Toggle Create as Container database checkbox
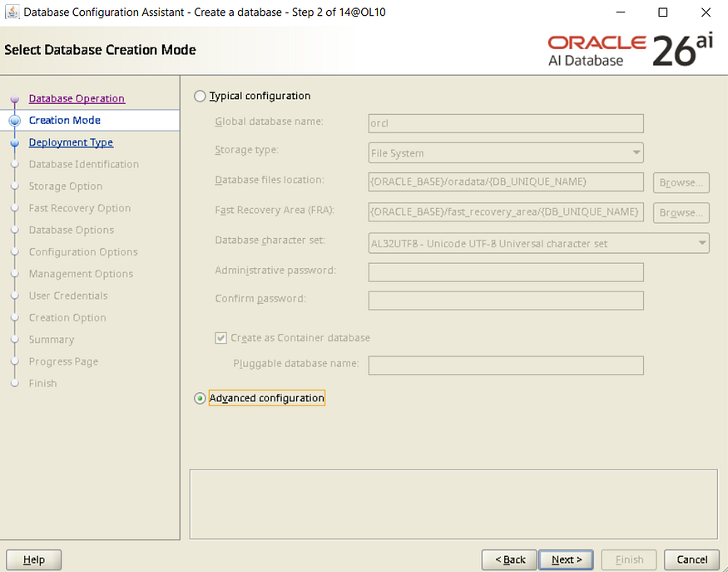Viewport: 728px width, 572px height. coord(220,338)
